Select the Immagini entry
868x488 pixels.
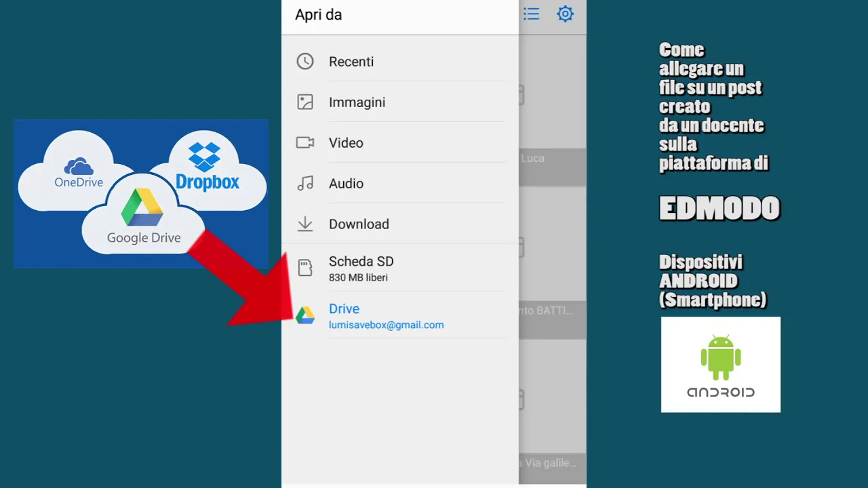pyautogui.click(x=400, y=102)
